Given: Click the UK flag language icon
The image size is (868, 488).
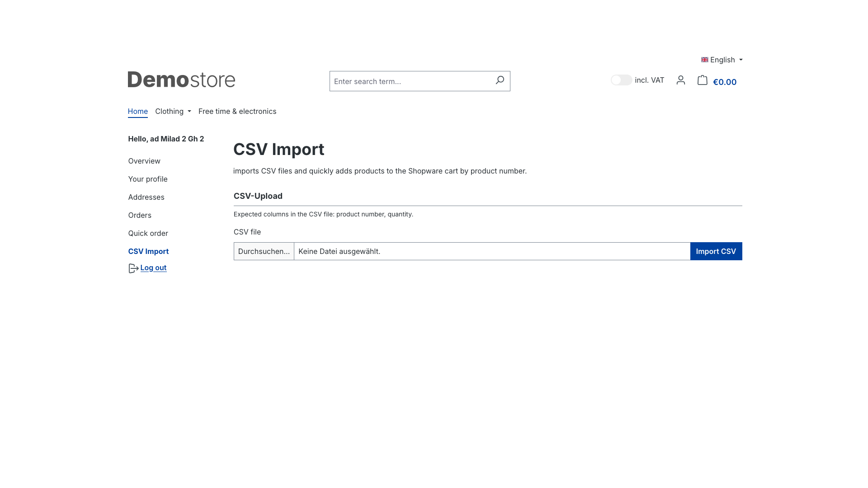Looking at the screenshot, I should coord(704,60).
